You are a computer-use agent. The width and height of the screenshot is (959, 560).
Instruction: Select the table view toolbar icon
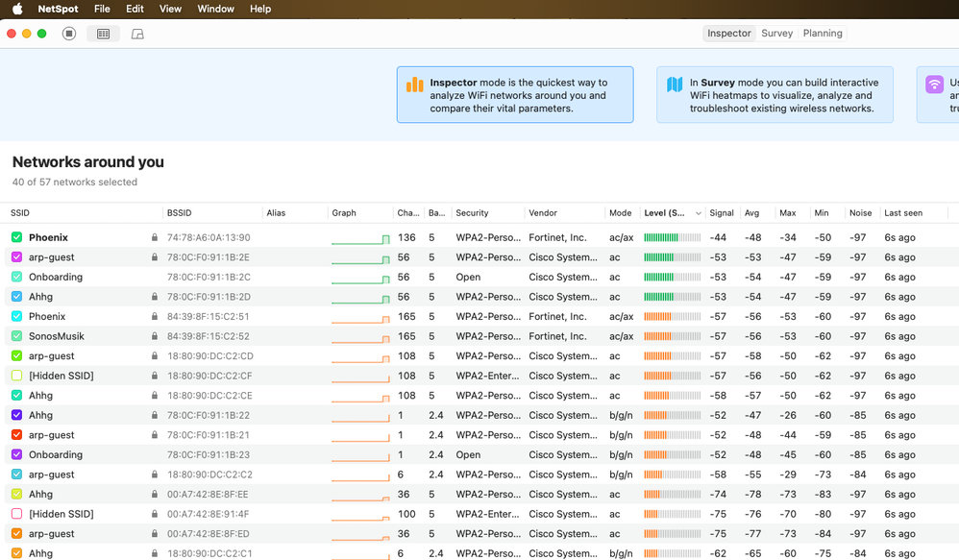(x=103, y=34)
